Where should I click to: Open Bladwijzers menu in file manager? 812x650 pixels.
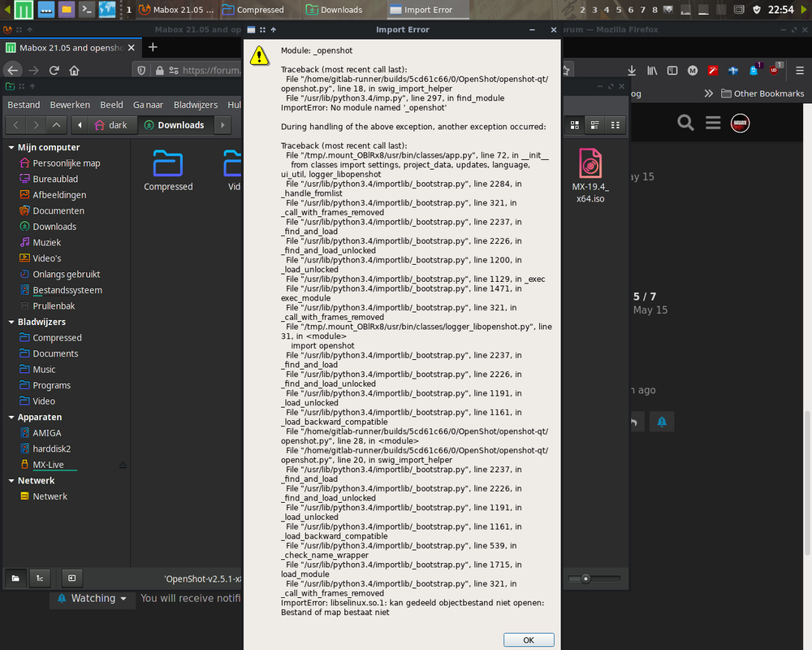click(196, 105)
